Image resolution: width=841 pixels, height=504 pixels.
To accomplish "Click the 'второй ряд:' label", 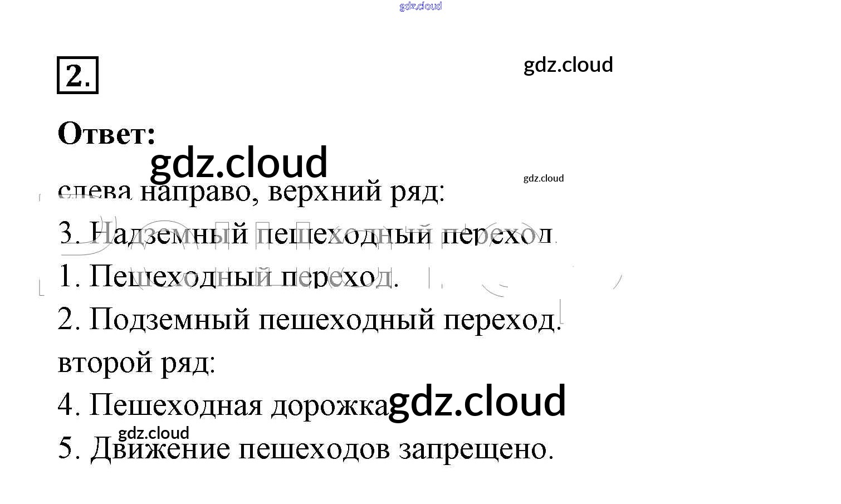I will click(x=136, y=363).
